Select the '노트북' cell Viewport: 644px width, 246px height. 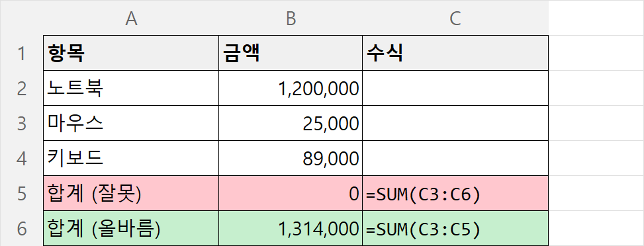131,88
